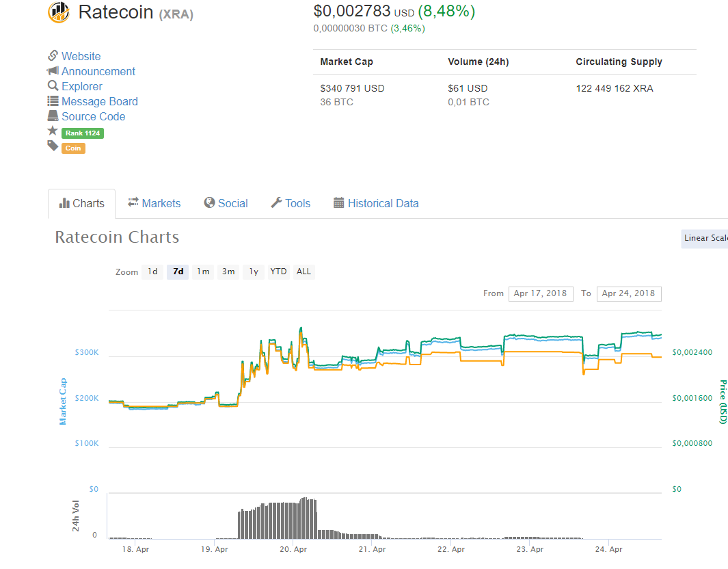Click the bar chart icon on Charts tab
This screenshot has width=728, height=569.
pos(64,203)
